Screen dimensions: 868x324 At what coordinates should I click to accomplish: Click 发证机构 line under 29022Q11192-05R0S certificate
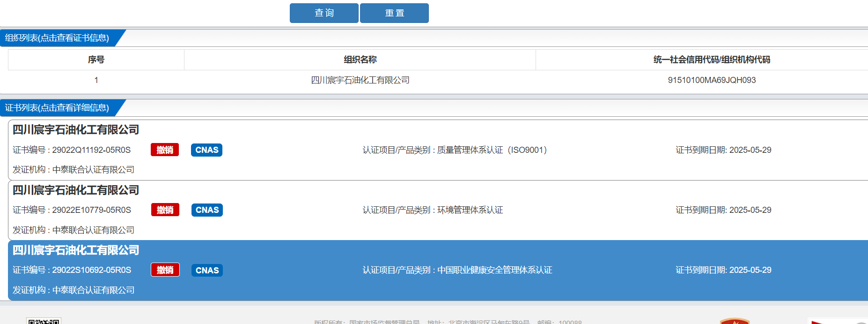(74, 170)
